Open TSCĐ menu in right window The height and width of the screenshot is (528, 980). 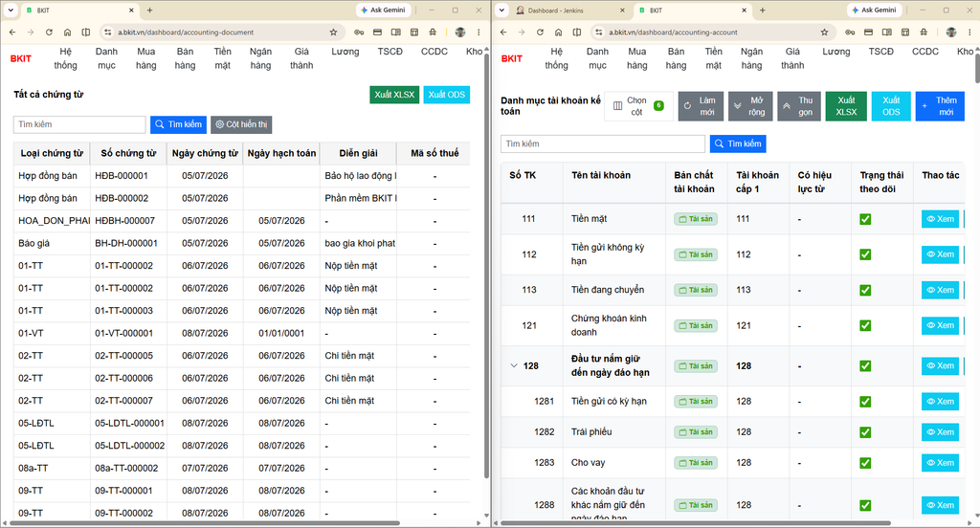(881, 52)
